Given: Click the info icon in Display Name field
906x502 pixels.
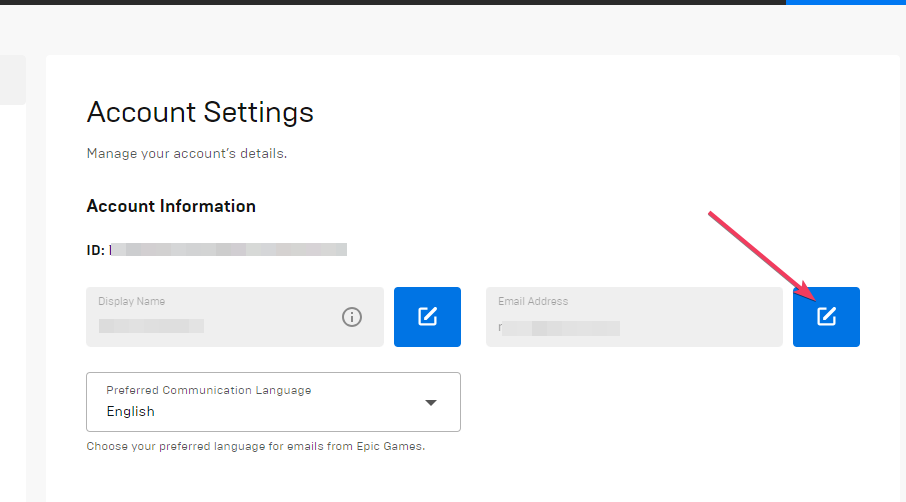Looking at the screenshot, I should tap(352, 317).
